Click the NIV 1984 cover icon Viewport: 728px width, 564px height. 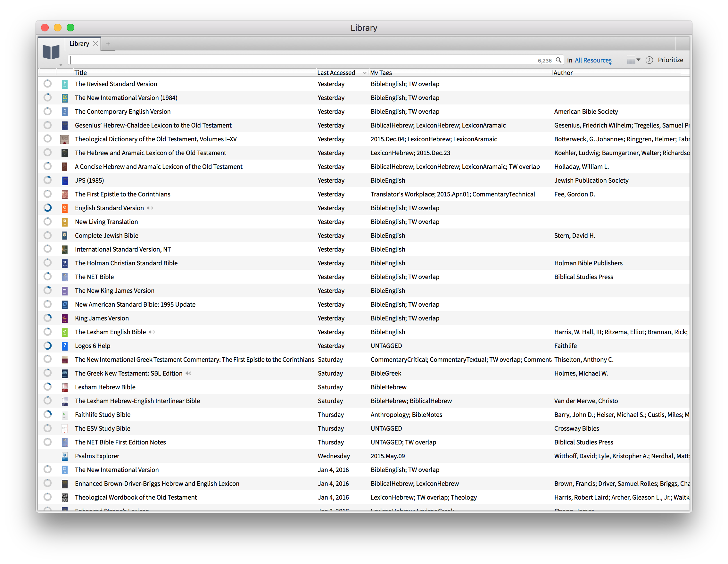[65, 98]
